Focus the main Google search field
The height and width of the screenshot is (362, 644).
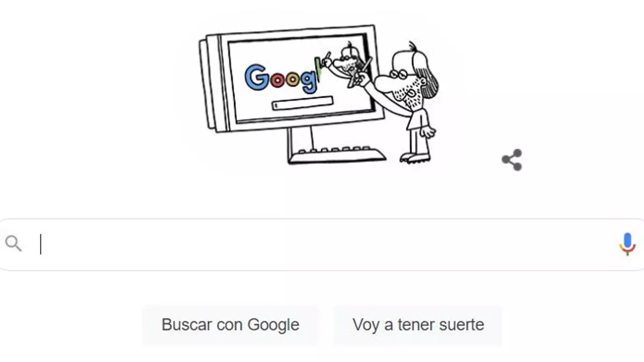click(322, 245)
